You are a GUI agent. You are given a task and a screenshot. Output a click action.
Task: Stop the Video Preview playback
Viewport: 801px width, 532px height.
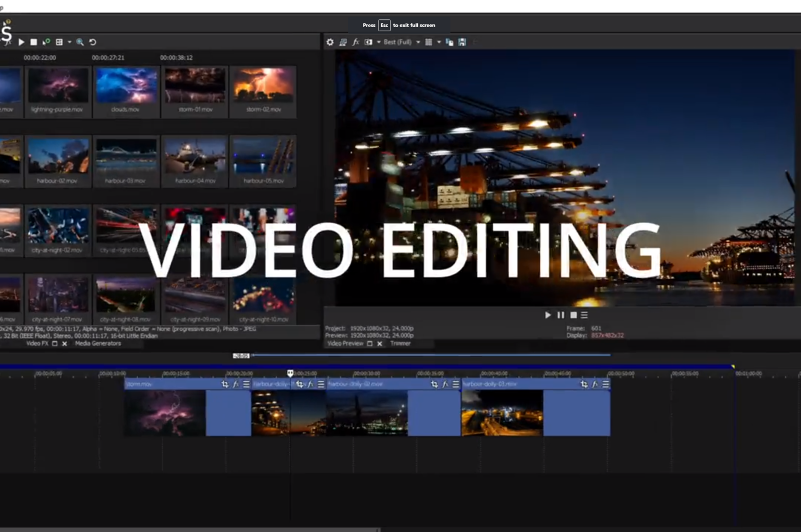(x=574, y=315)
